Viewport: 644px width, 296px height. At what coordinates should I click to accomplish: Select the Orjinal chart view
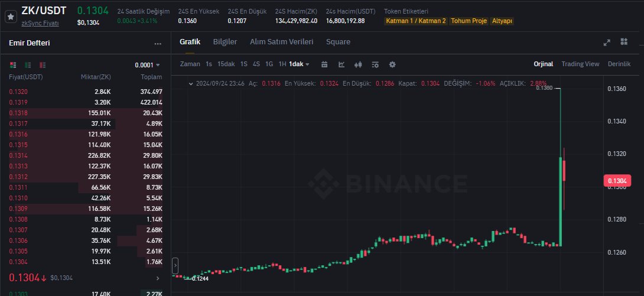click(543, 64)
